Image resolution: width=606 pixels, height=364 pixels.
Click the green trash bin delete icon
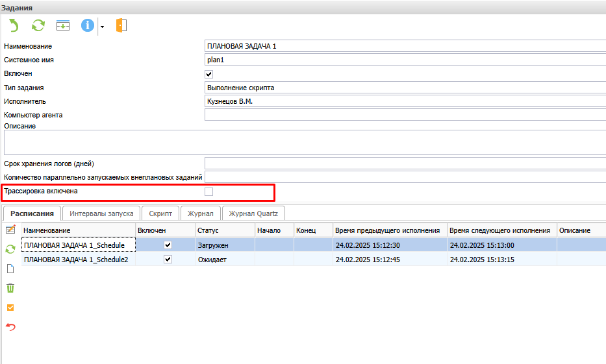point(10,288)
